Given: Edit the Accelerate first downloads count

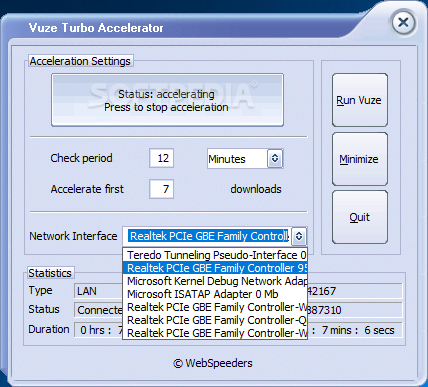Looking at the screenshot, I should coord(161,189).
